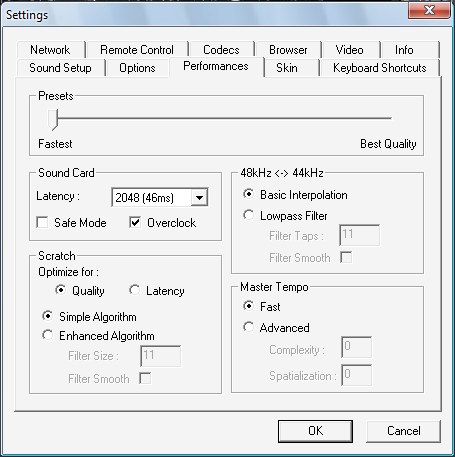The height and width of the screenshot is (457, 455).
Task: Click the Presets slider thumb near Fastest
Action: click(x=53, y=119)
